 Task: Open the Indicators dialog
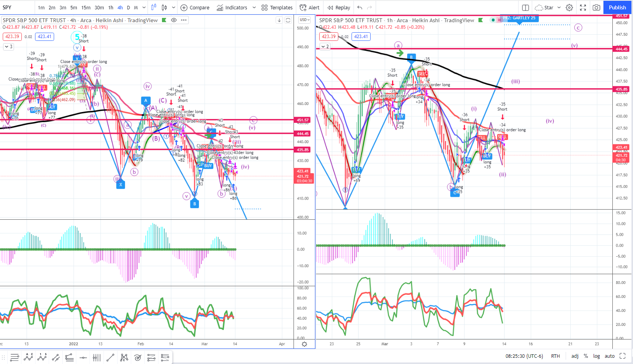click(x=232, y=7)
